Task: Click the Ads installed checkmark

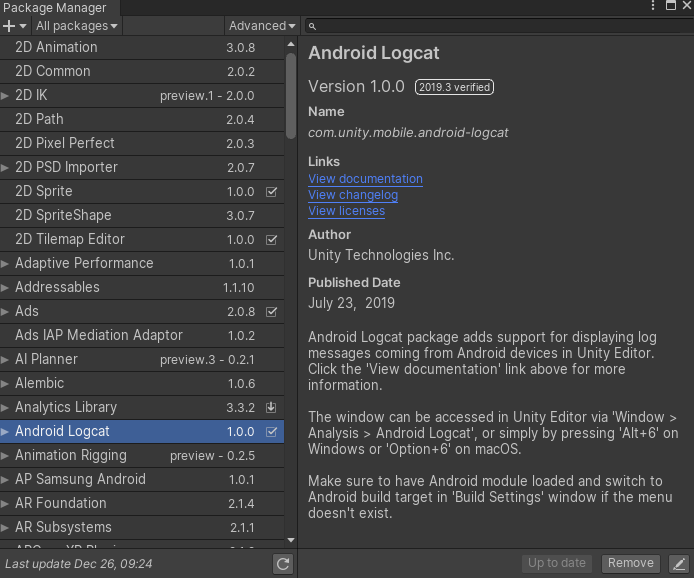Action: pyautogui.click(x=271, y=312)
